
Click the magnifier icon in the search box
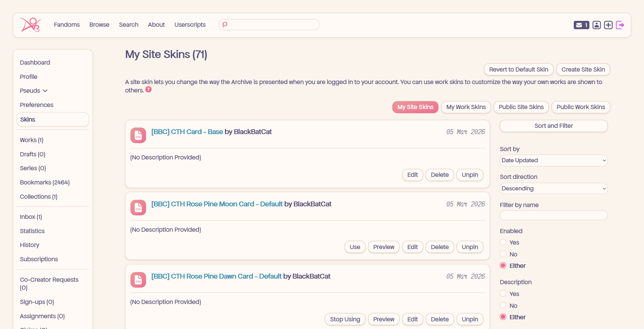[x=225, y=25]
